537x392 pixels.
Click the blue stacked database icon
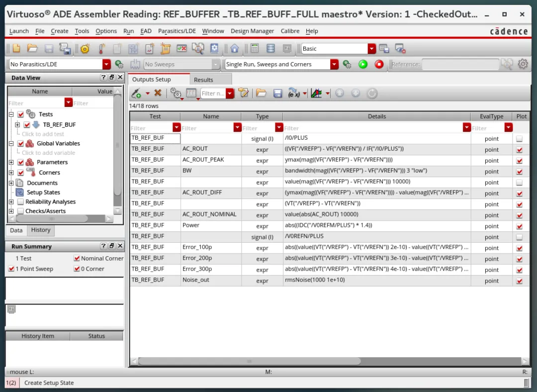(x=270, y=48)
